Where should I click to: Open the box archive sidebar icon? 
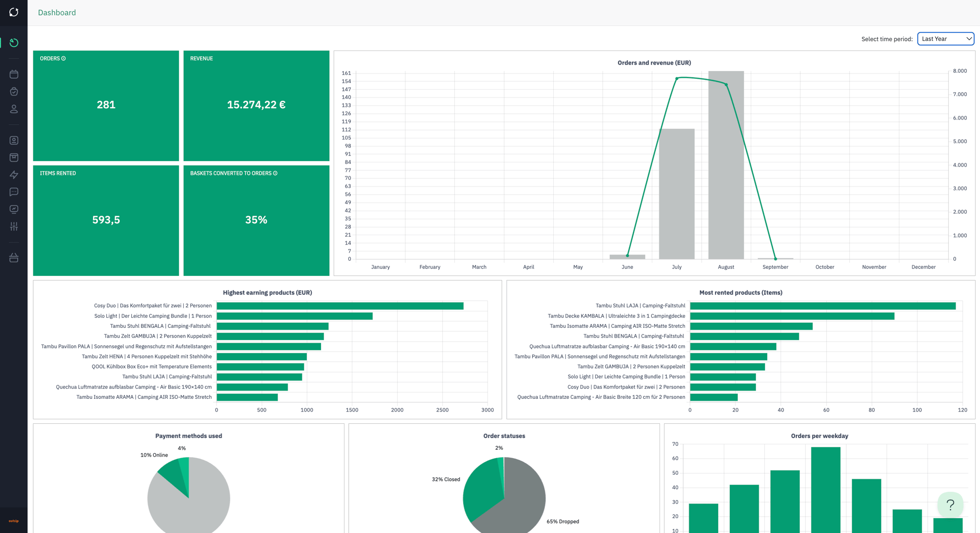pyautogui.click(x=14, y=158)
